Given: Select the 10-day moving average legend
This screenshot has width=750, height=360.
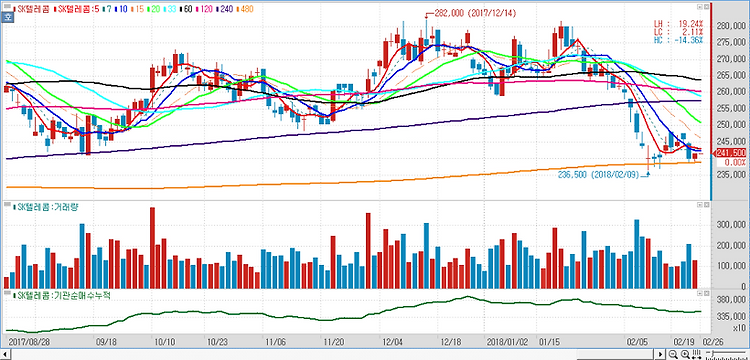Looking at the screenshot, I should 122,9.
